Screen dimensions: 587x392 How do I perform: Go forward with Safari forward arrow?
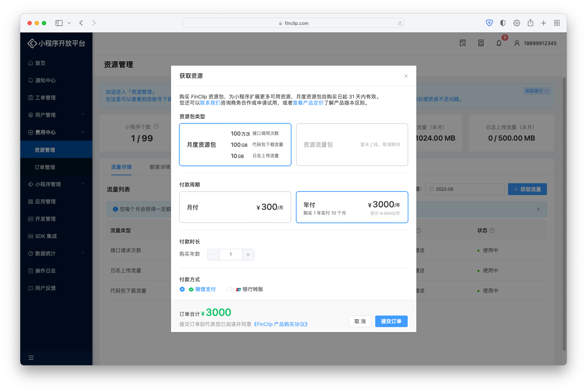[x=94, y=23]
